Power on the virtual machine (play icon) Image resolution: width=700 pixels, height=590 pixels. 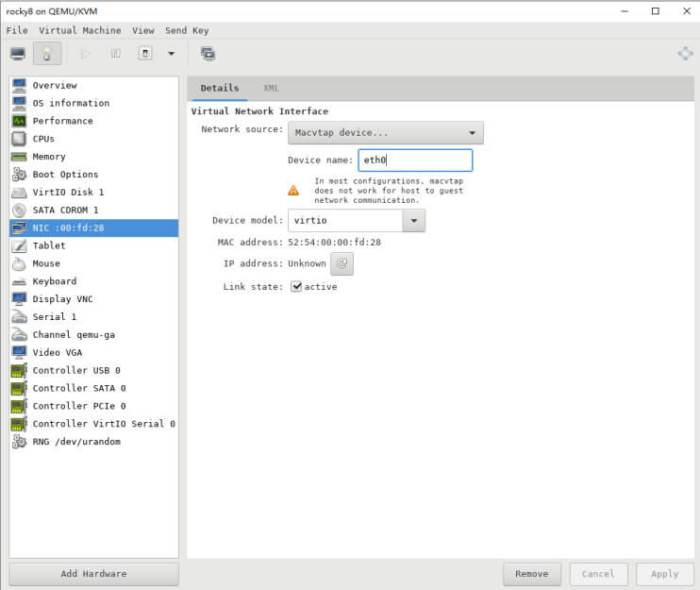85,54
